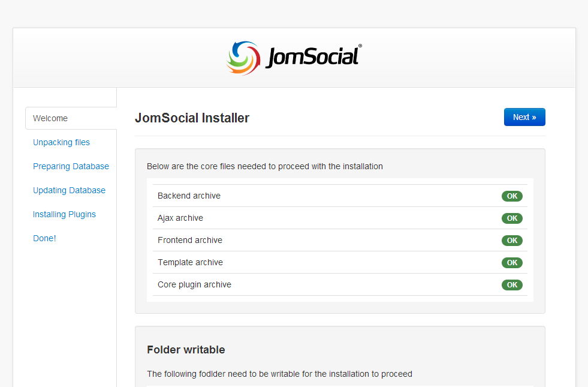Open the Unpacking files step
This screenshot has height=387, width=588.
61,142
